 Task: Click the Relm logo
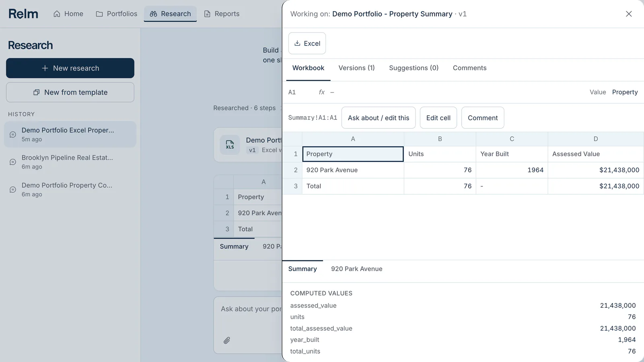point(23,14)
